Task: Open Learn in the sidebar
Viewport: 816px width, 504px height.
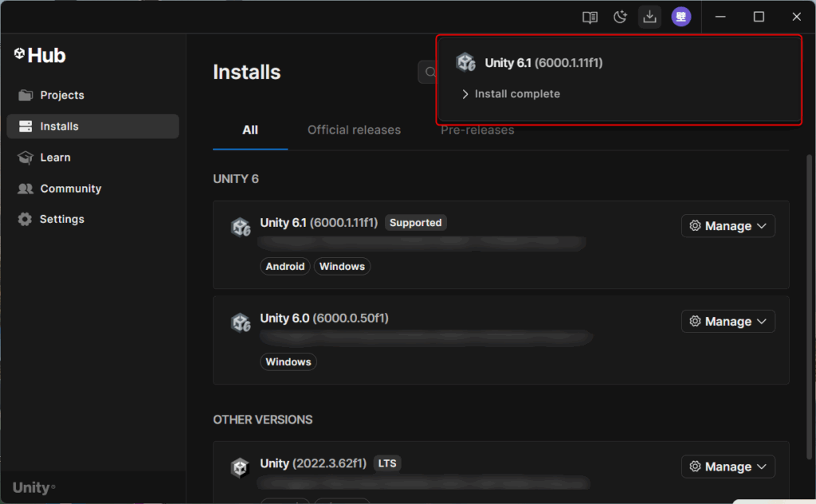Action: click(92, 157)
